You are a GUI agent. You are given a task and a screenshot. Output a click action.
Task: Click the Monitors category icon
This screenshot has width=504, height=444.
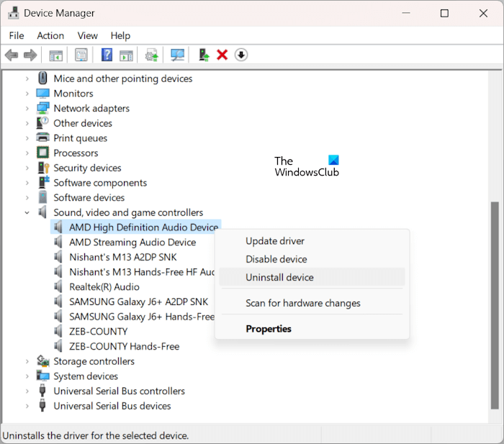[x=42, y=94]
